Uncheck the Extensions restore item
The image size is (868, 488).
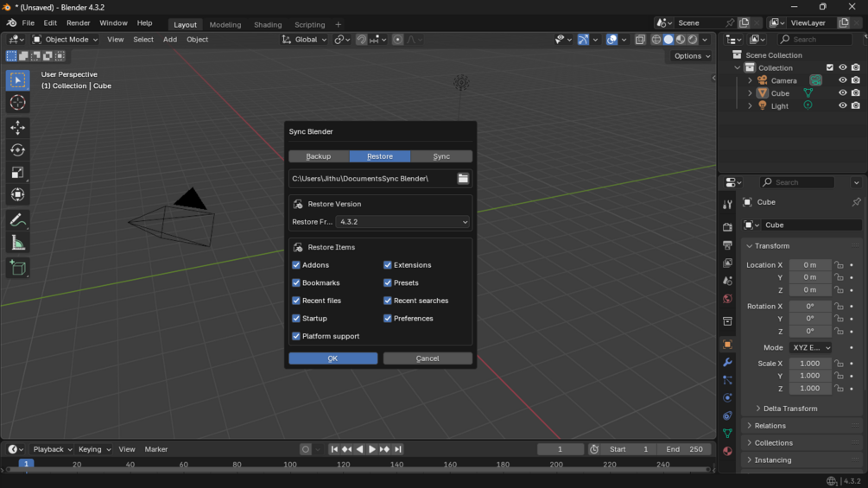pos(388,265)
